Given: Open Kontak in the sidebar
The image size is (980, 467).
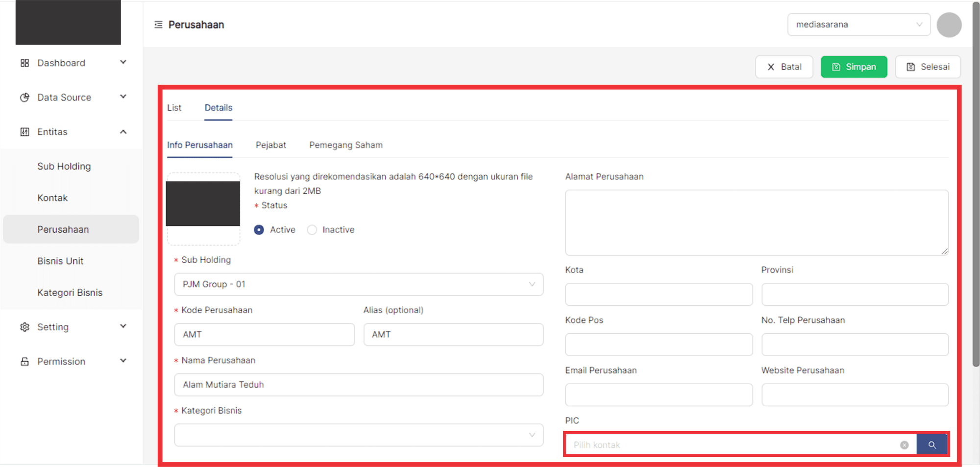Looking at the screenshot, I should [52, 198].
